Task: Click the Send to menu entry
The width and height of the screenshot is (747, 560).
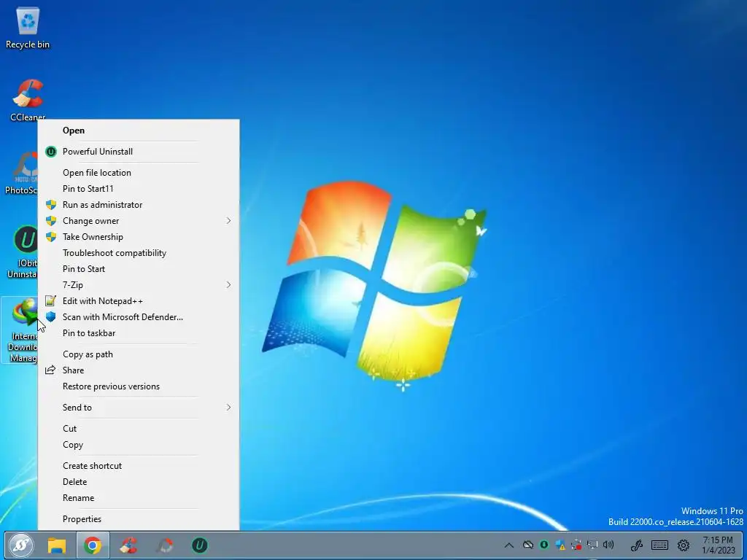Action: pos(138,408)
